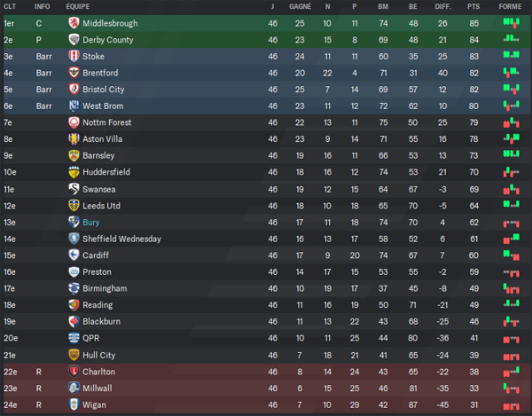Sort table by PTS column header
Screen dimensions: 532x416
[473, 6]
